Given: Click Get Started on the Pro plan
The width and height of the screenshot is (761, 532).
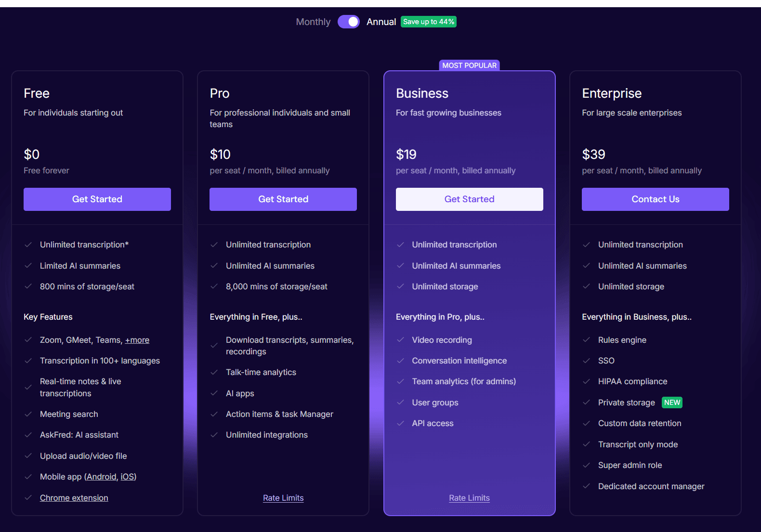Looking at the screenshot, I should pyautogui.click(x=283, y=199).
